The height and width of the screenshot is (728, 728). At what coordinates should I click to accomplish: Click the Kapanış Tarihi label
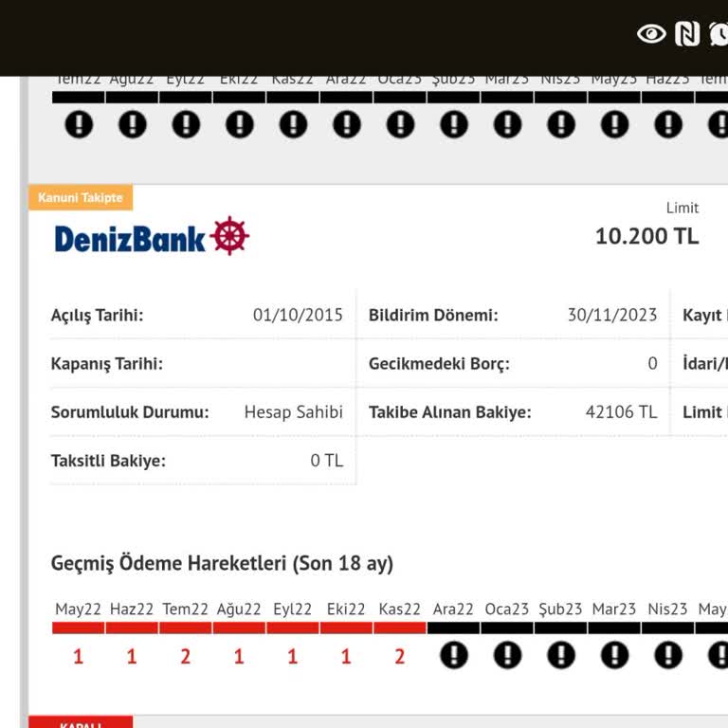[107, 364]
